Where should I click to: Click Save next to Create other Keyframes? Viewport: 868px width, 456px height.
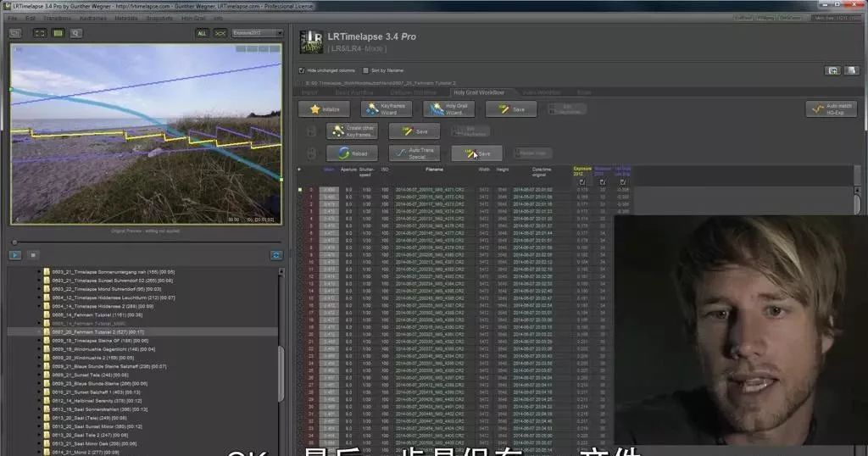pyautogui.click(x=414, y=131)
